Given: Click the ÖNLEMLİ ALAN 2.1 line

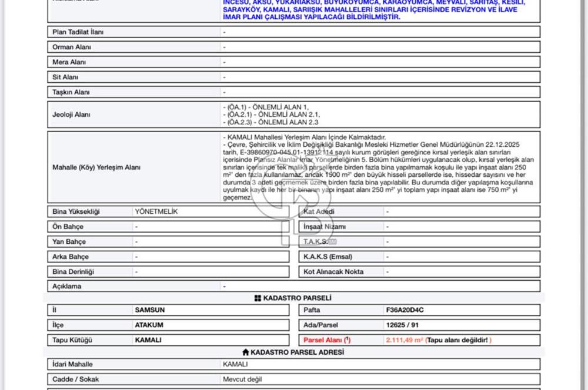Looking at the screenshot, I should click(x=272, y=115).
